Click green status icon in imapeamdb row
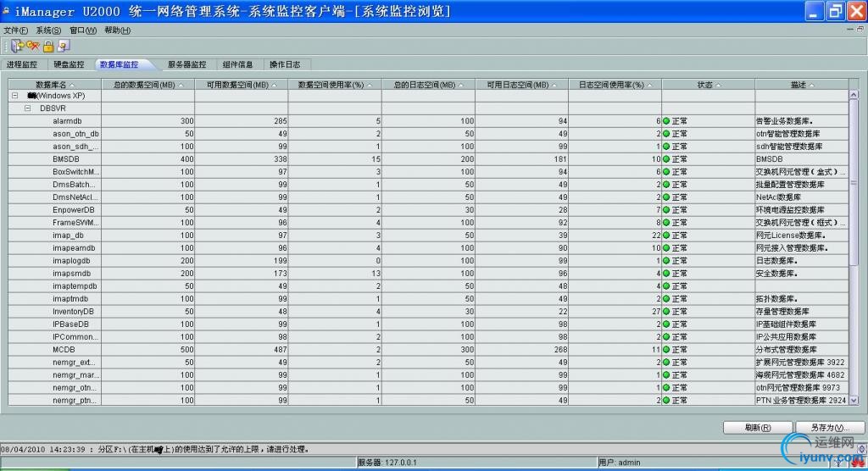The width and height of the screenshot is (868, 471). click(x=666, y=248)
